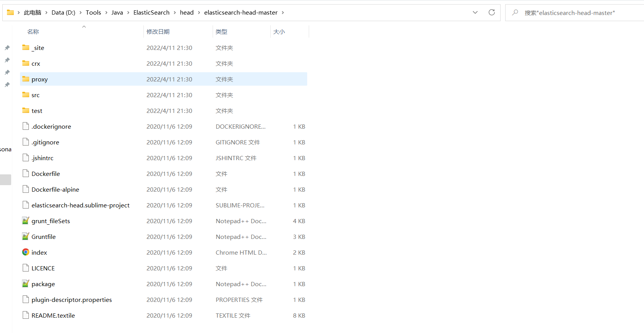Sort by 类型 column header
644x333 pixels.
coord(221,31)
